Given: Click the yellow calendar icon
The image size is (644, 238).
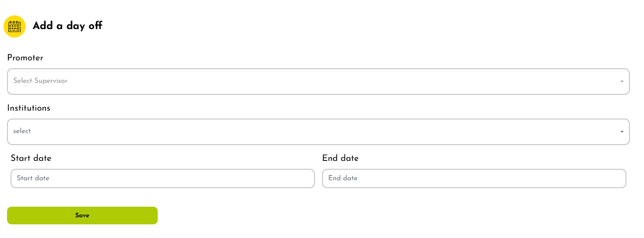Looking at the screenshot, I should (15, 26).
